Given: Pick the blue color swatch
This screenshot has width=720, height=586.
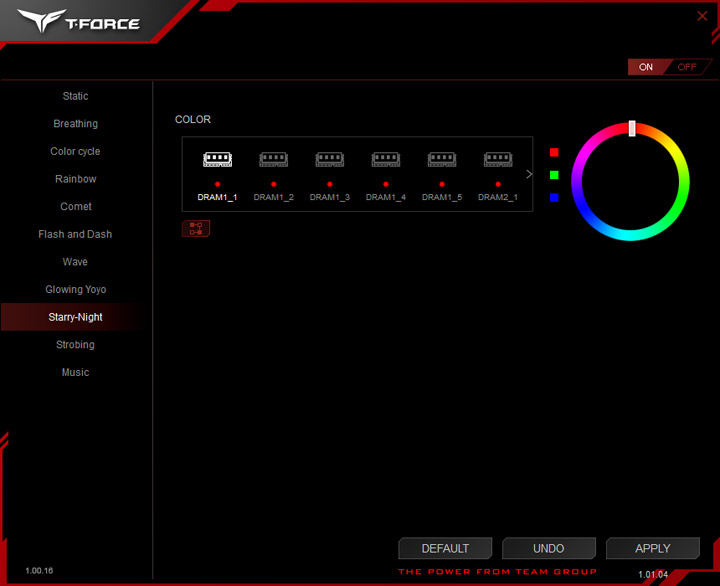Looking at the screenshot, I should click(x=554, y=197).
